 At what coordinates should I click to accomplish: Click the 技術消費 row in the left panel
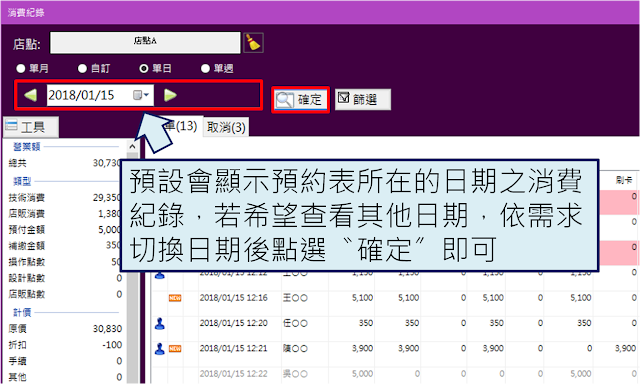tap(65, 198)
